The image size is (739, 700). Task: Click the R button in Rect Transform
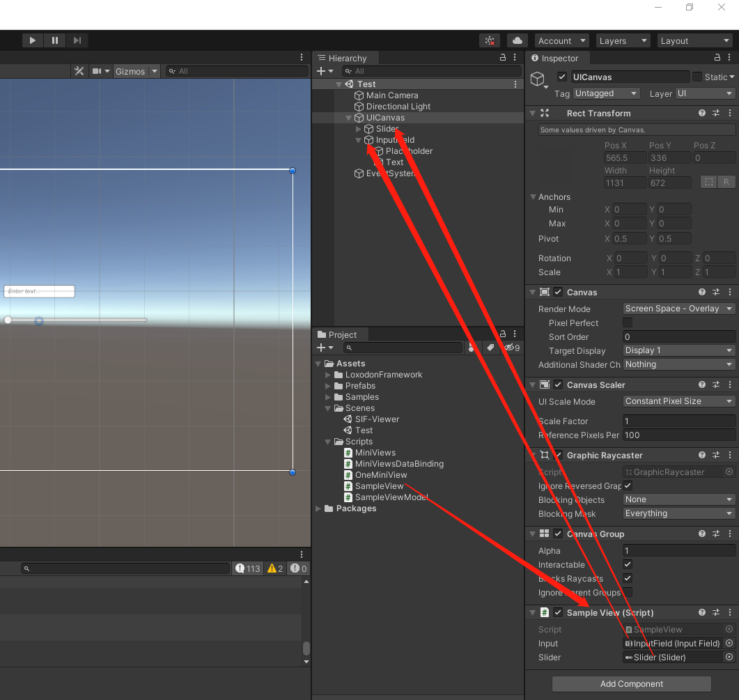726,182
